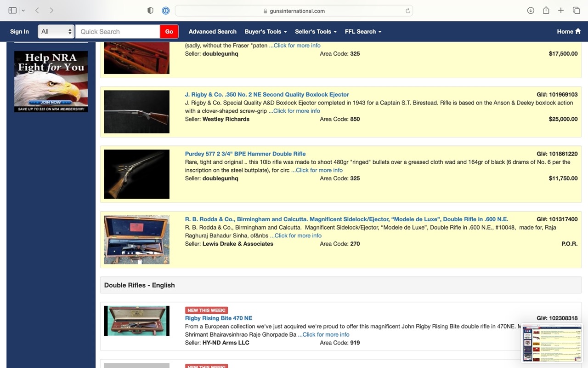Go back with the Safari back arrow
The image size is (588, 368).
(37, 10)
